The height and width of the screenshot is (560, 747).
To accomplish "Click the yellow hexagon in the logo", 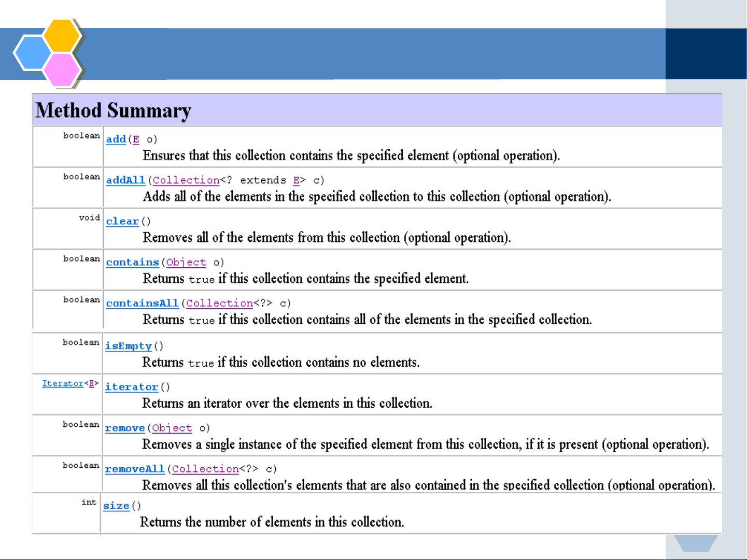I will click(62, 36).
